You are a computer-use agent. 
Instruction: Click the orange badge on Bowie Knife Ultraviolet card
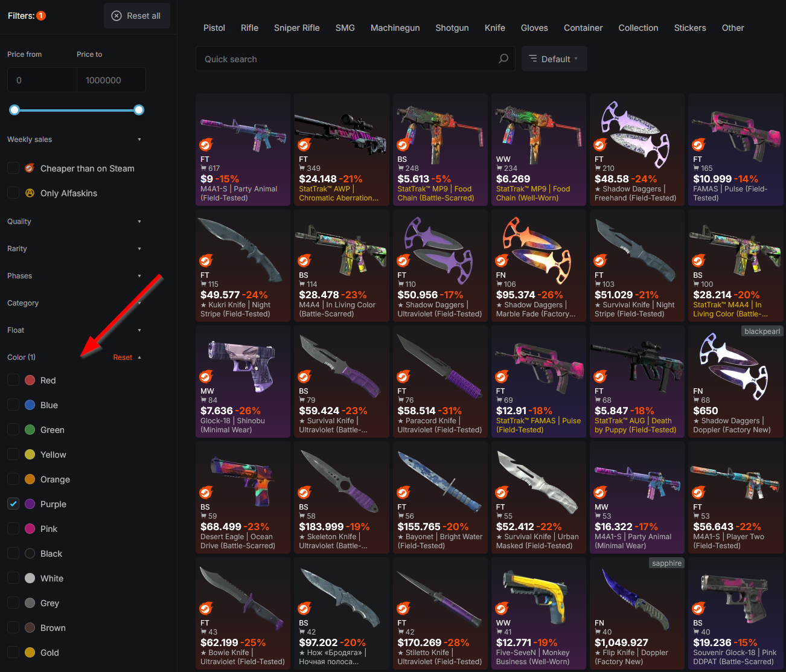[206, 609]
